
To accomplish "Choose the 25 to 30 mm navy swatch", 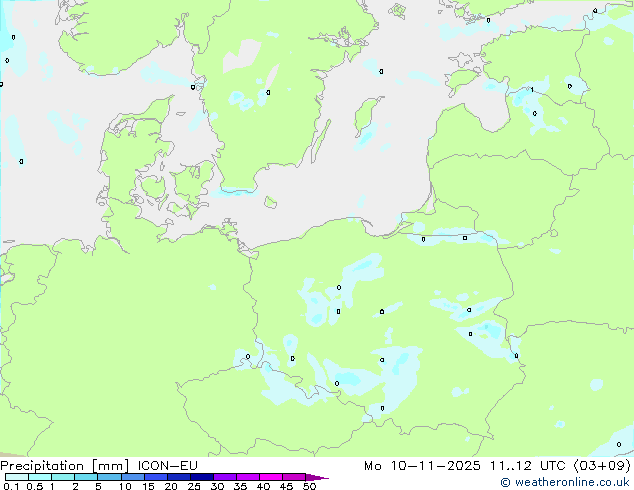I will [x=202, y=477].
